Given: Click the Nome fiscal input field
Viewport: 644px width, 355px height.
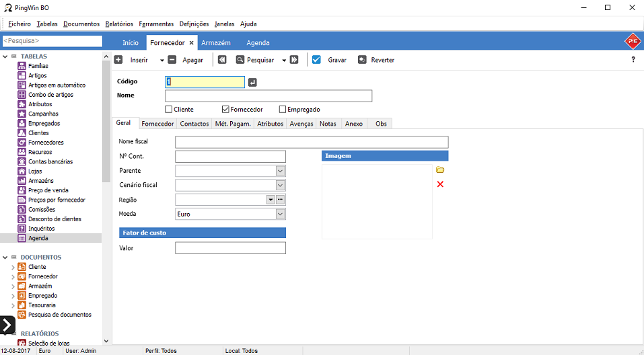Looking at the screenshot, I should click(x=312, y=142).
